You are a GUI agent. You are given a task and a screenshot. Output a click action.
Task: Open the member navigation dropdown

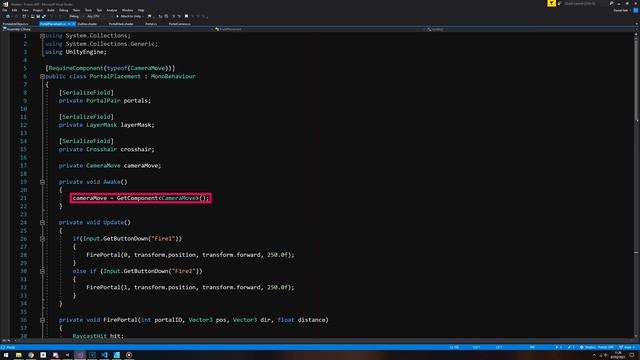click(531, 29)
